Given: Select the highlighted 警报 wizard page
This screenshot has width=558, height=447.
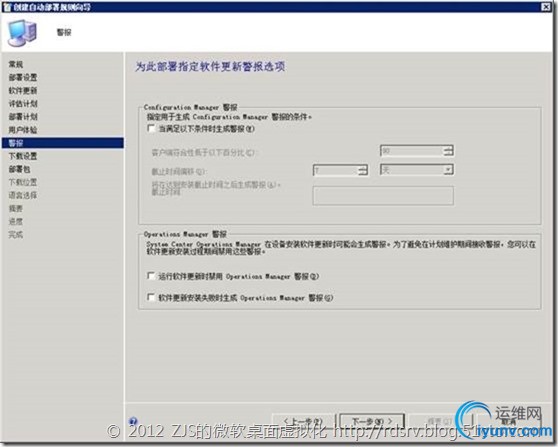Looking at the screenshot, I should (x=63, y=143).
